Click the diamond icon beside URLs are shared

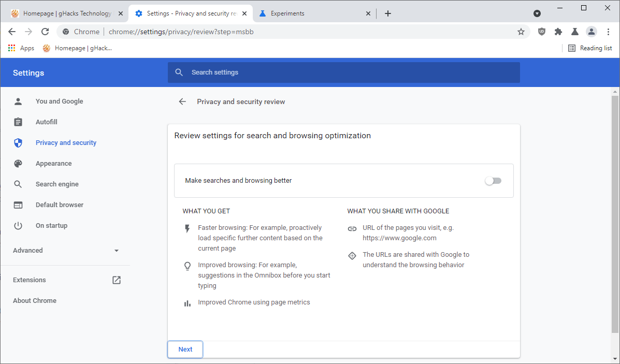click(x=352, y=256)
